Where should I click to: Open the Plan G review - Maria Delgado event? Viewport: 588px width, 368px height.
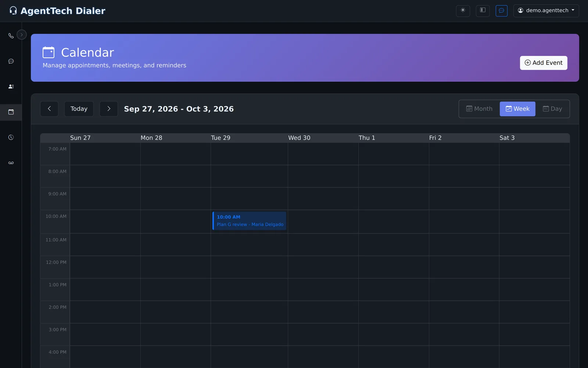click(x=250, y=221)
